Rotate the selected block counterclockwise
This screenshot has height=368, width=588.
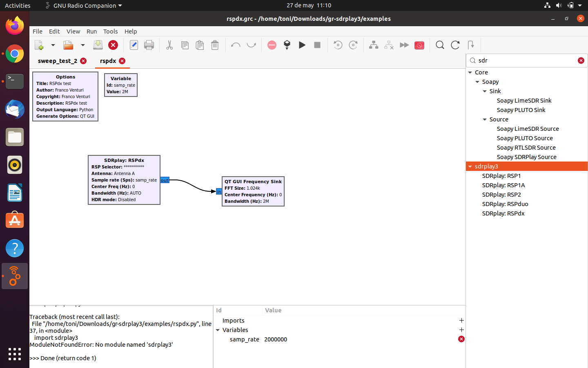338,45
